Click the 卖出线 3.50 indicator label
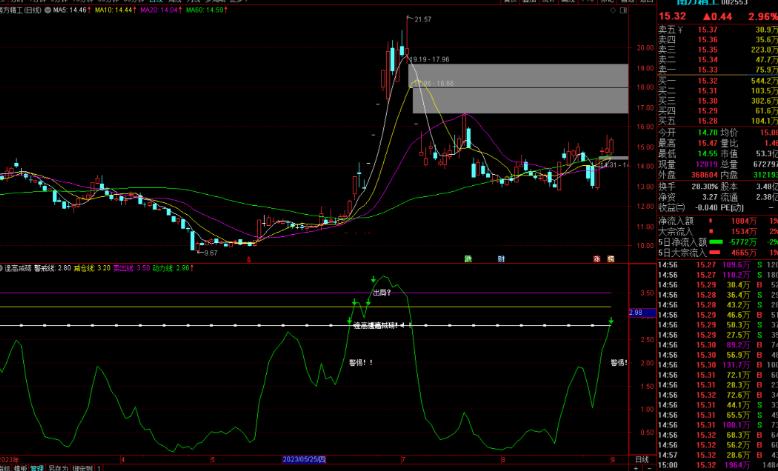Viewport: 778px width, 471px height. tap(131, 269)
